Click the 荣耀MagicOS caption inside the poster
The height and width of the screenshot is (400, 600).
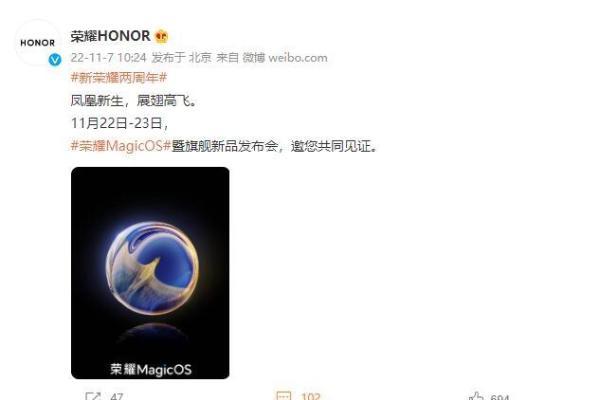coord(151,369)
